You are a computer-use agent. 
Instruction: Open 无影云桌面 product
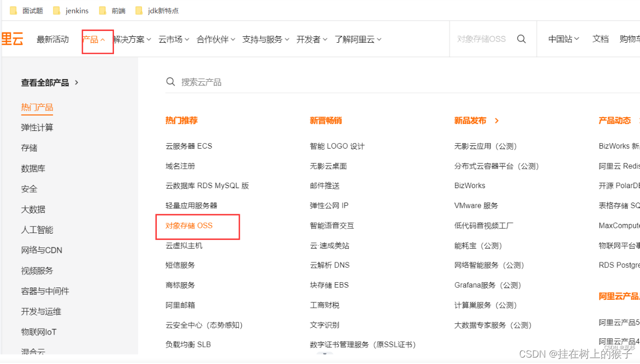click(328, 166)
